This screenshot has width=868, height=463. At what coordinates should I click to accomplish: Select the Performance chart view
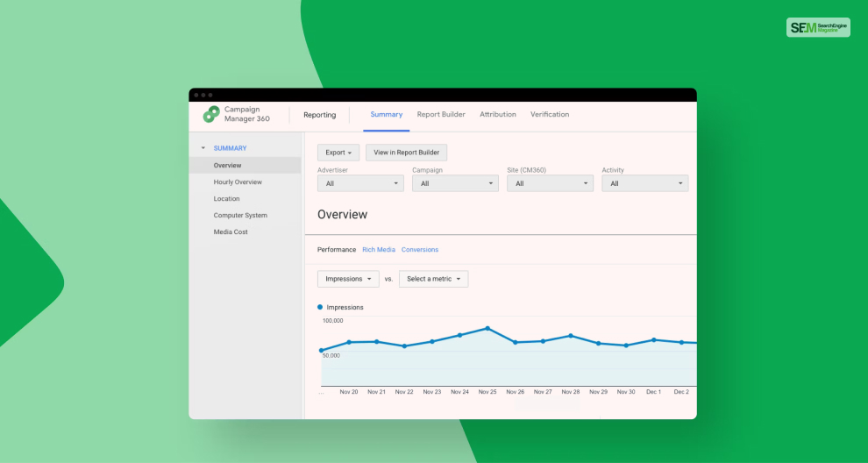pos(337,250)
